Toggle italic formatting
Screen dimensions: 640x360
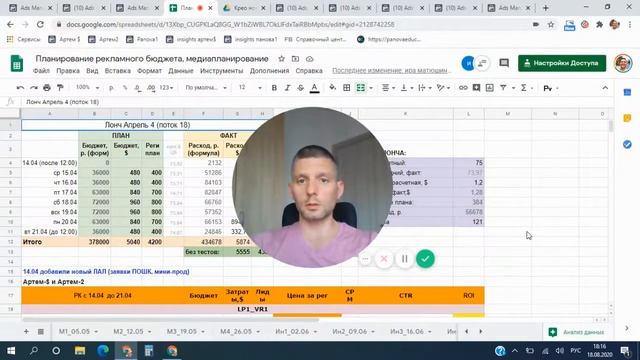287,88
